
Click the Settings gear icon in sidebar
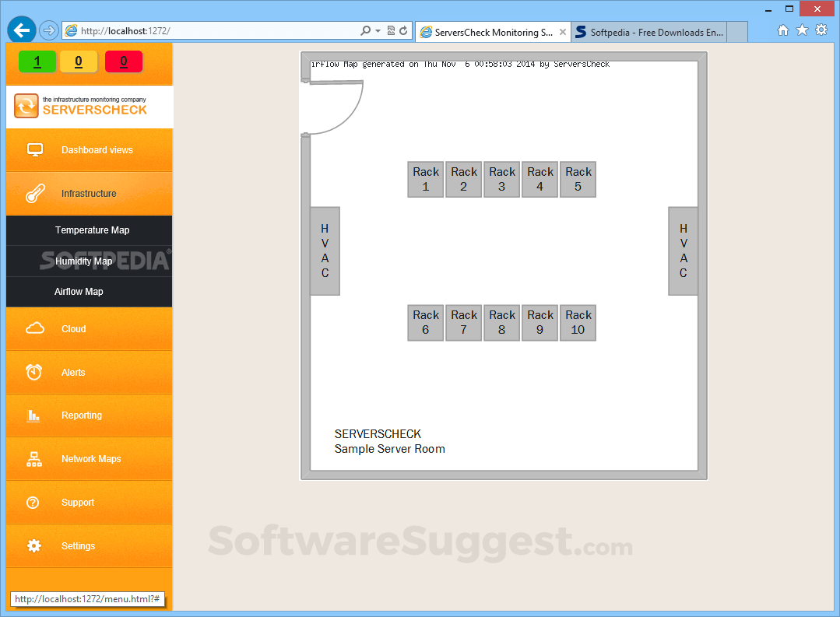coord(34,545)
